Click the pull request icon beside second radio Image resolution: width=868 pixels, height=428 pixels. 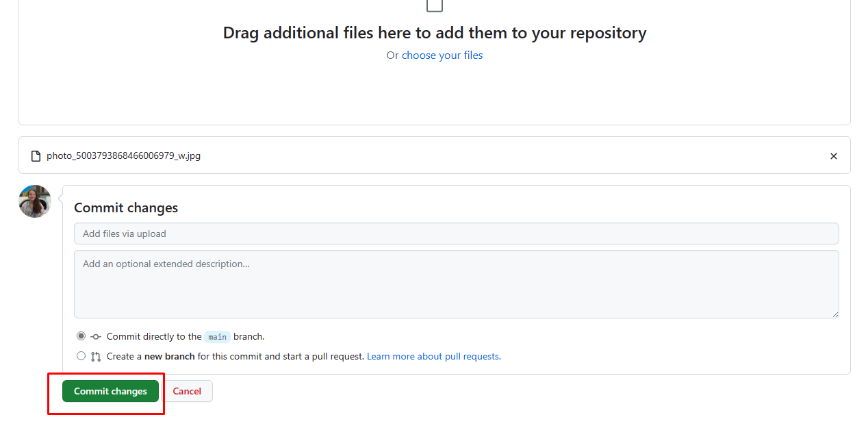[x=96, y=355]
